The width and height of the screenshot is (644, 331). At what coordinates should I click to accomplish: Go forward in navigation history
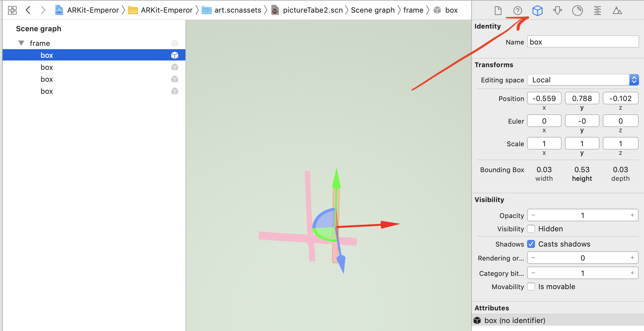click(x=43, y=10)
